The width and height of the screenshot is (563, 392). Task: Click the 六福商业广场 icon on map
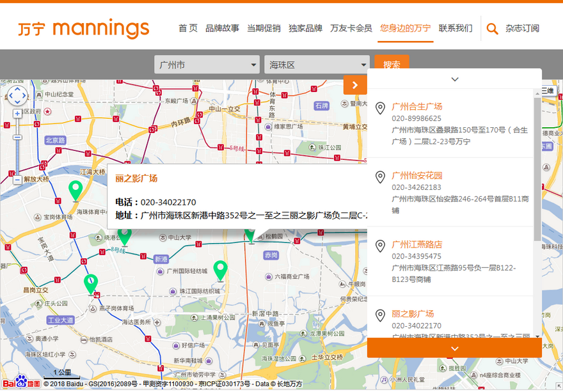269,276
